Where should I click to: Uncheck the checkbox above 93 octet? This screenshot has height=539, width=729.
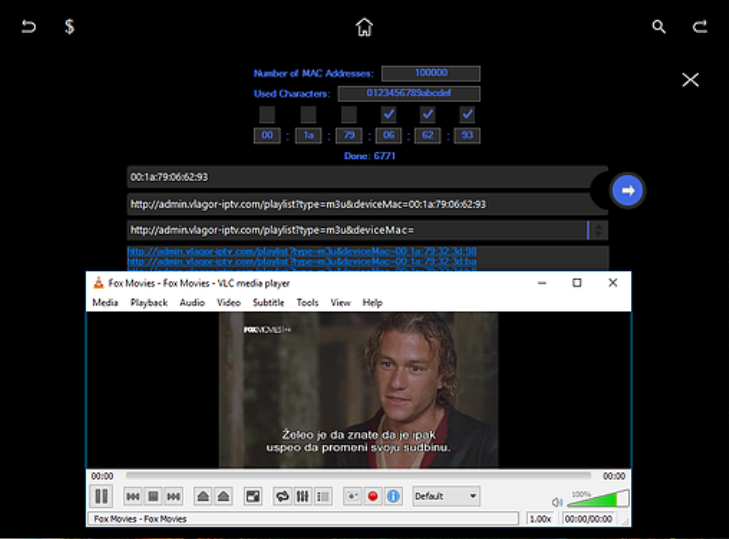point(467,114)
